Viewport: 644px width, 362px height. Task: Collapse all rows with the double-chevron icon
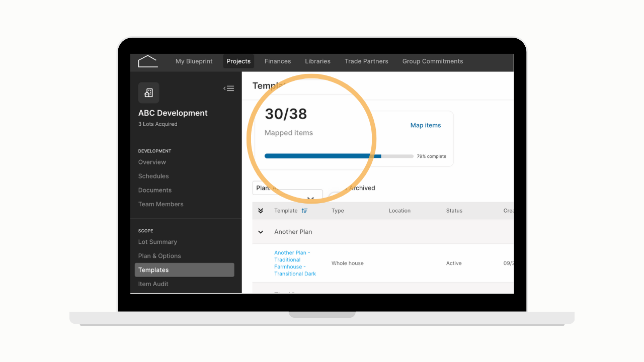click(261, 211)
